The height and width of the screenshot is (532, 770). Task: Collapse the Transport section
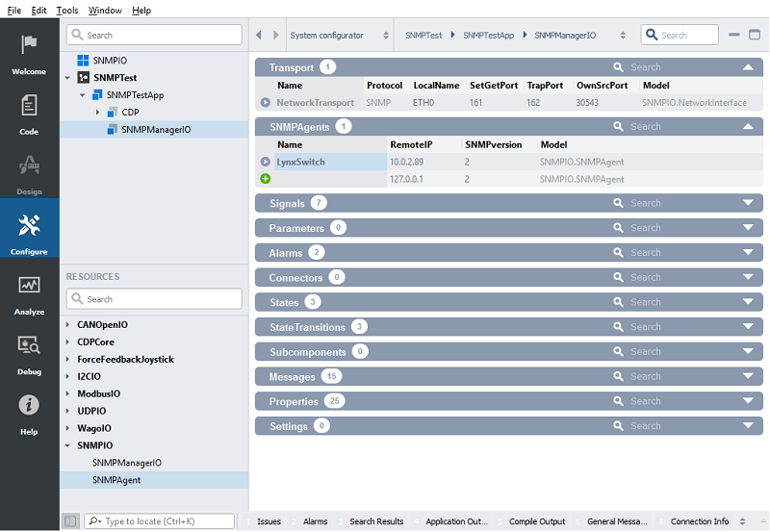[x=748, y=67]
